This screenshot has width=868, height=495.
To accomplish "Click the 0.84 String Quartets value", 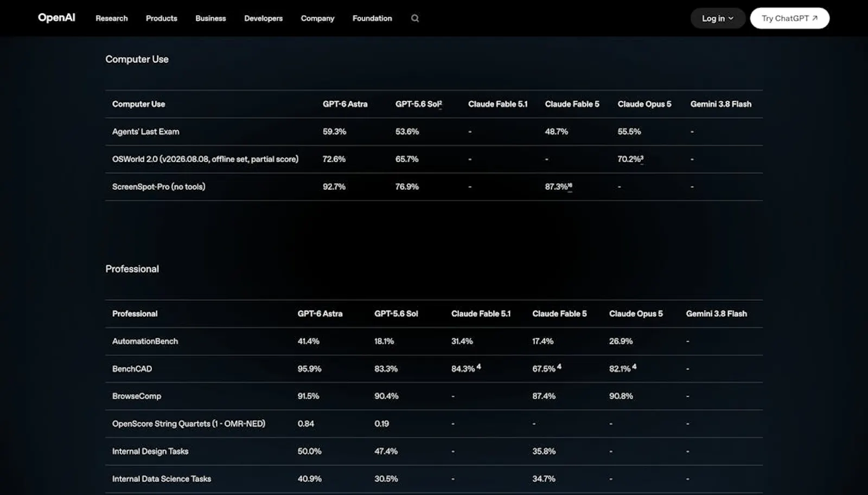I will coord(305,424).
